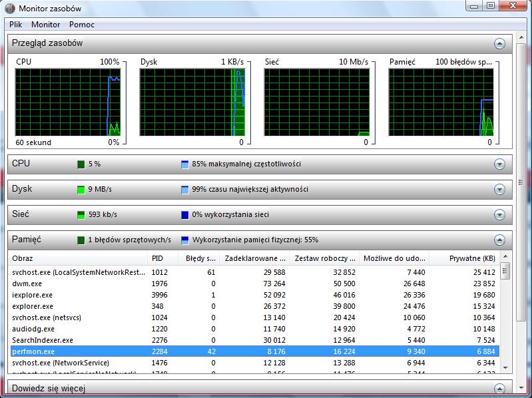
Task: Click the Pamięć hard faults graph
Action: [441, 102]
